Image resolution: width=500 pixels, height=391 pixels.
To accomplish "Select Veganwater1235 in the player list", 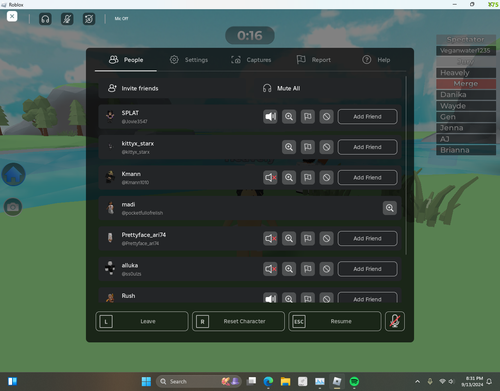I will tap(466, 51).
